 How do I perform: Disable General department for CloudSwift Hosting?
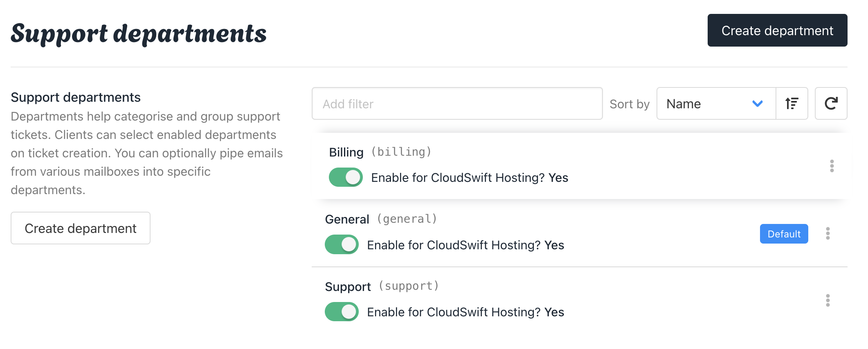pos(342,244)
